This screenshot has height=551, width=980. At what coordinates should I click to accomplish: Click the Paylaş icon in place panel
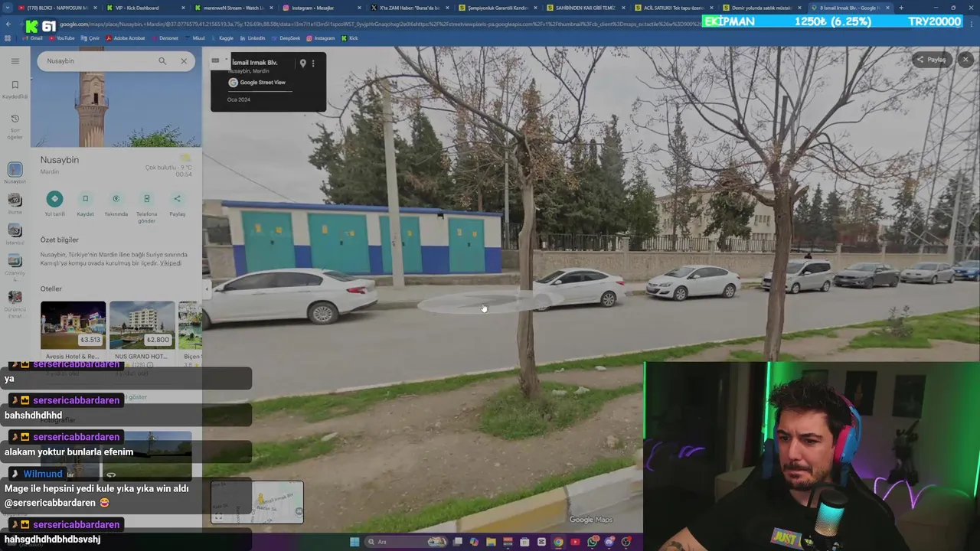pos(177,199)
